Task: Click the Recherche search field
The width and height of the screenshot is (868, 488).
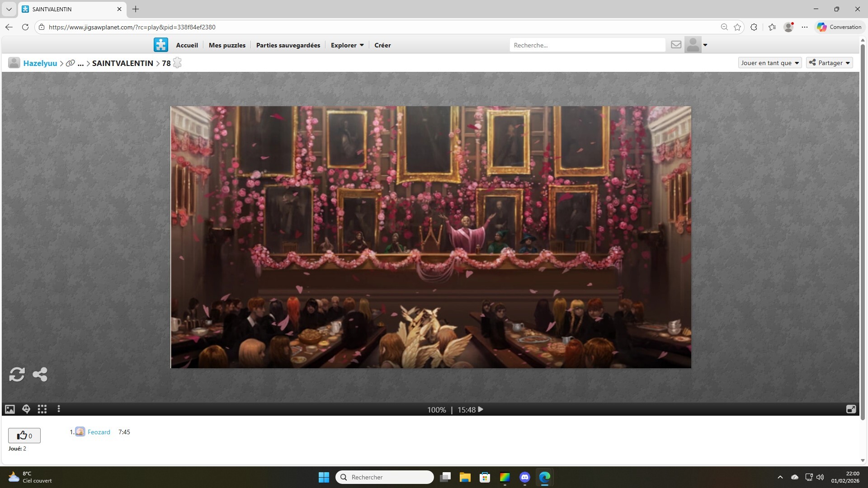Action: coord(587,45)
